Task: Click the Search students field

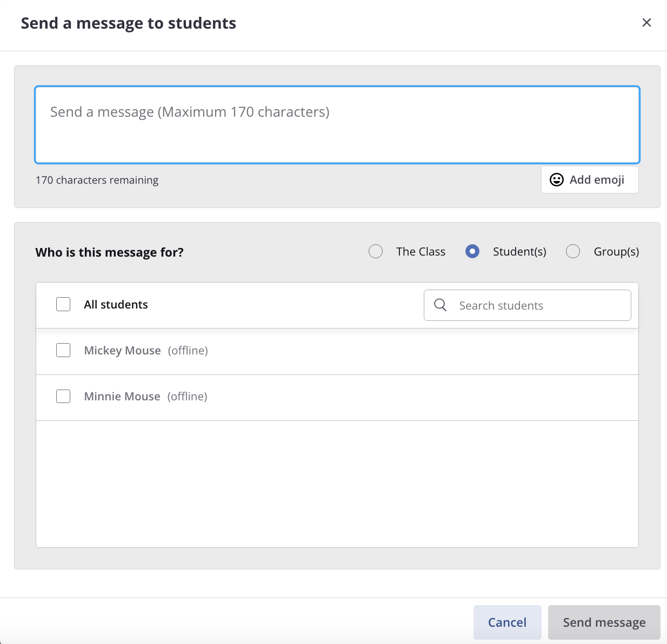Action: [528, 305]
